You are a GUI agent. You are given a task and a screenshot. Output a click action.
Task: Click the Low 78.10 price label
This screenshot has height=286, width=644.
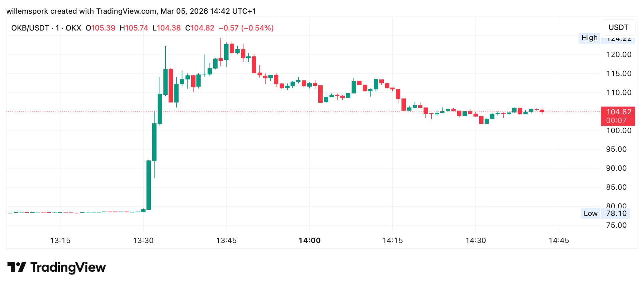pos(605,213)
